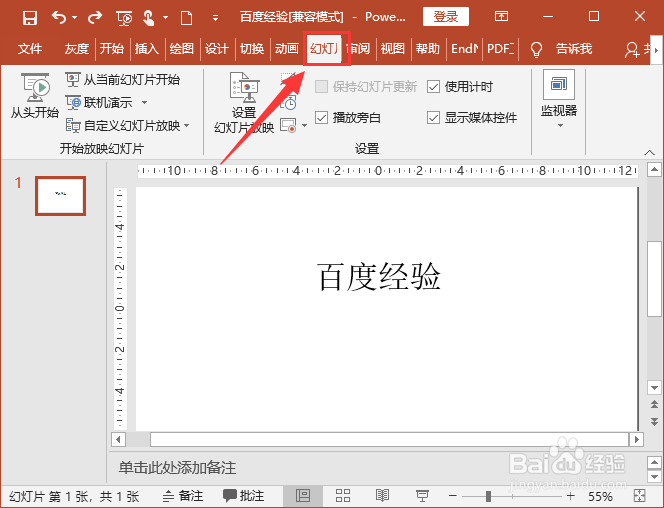Open the undo history dropdown arrow

pos(75,17)
